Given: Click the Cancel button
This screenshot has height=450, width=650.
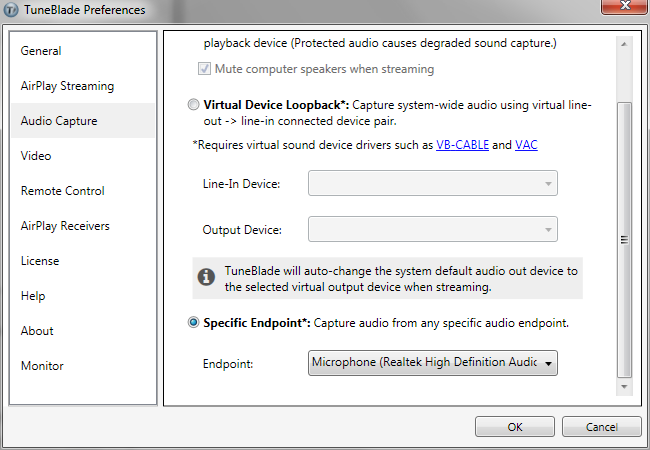Looking at the screenshot, I should pyautogui.click(x=601, y=427).
